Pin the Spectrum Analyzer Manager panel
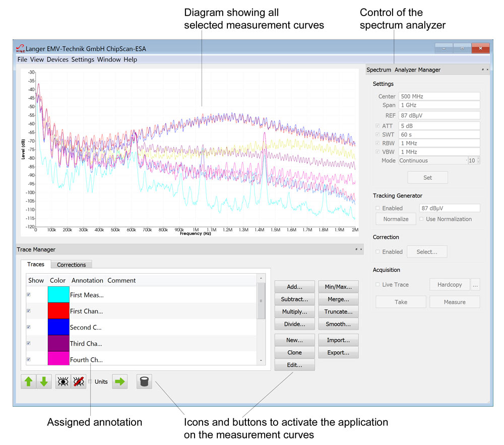 tap(482, 70)
